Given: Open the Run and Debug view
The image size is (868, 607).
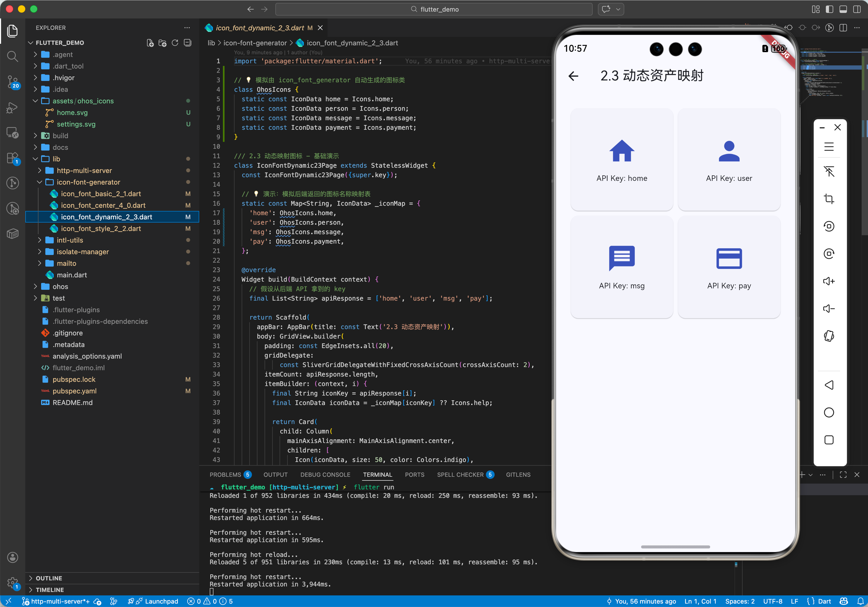Looking at the screenshot, I should coord(12,108).
